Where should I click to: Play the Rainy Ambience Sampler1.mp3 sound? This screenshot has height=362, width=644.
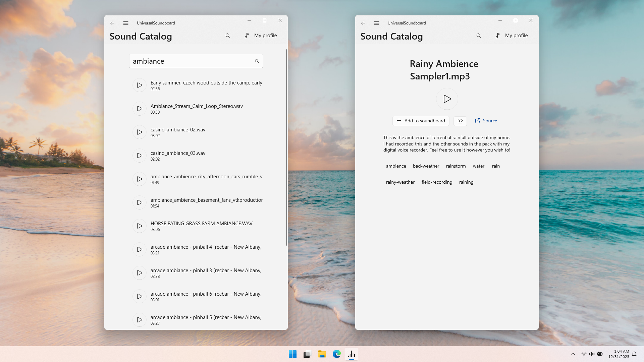click(447, 99)
